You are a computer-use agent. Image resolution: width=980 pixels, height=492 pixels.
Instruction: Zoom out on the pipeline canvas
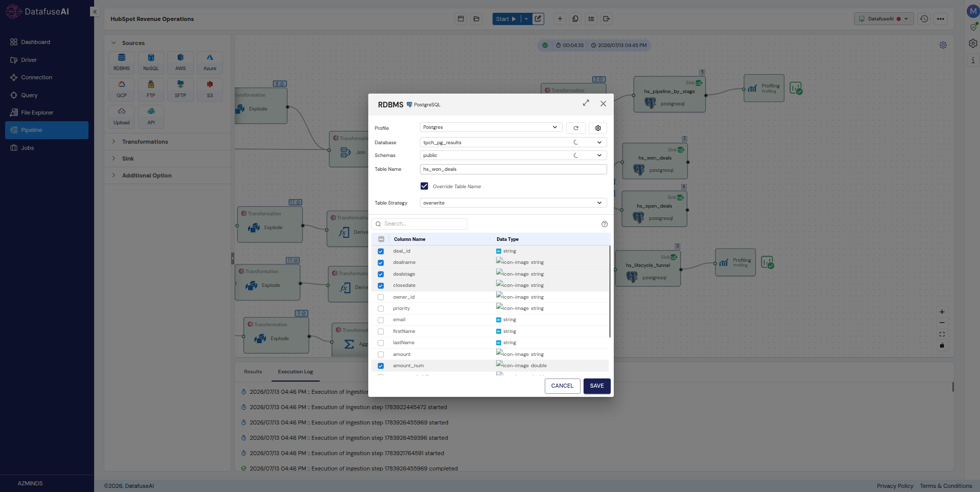point(942,323)
